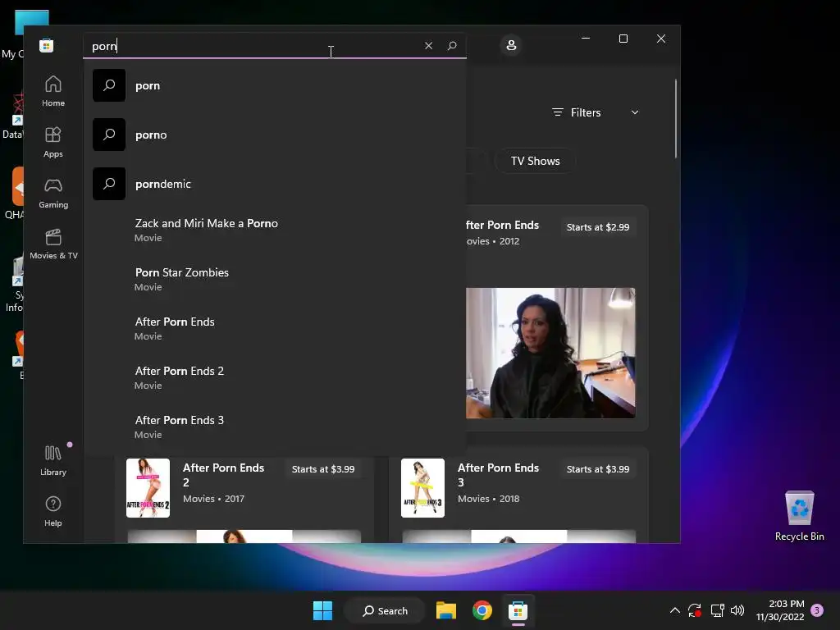Viewport: 840px width, 630px height.
Task: Click the 'After Porn Ends 2' result title
Action: coord(223,475)
